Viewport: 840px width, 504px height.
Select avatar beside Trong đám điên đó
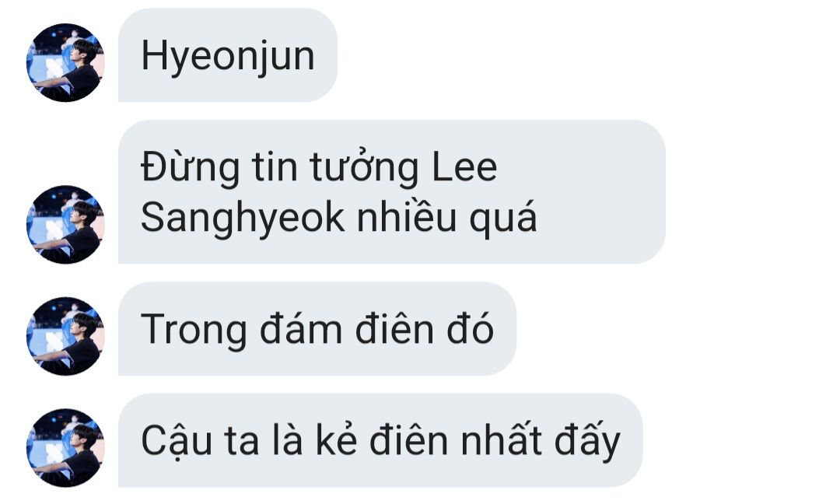pos(65,336)
